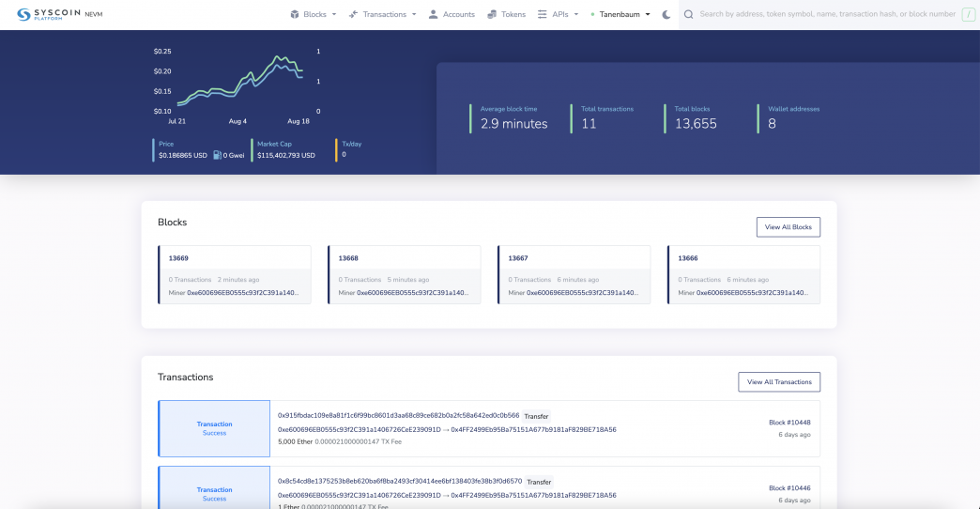
Task: Click the Blocks cube icon in navbar
Action: click(294, 15)
